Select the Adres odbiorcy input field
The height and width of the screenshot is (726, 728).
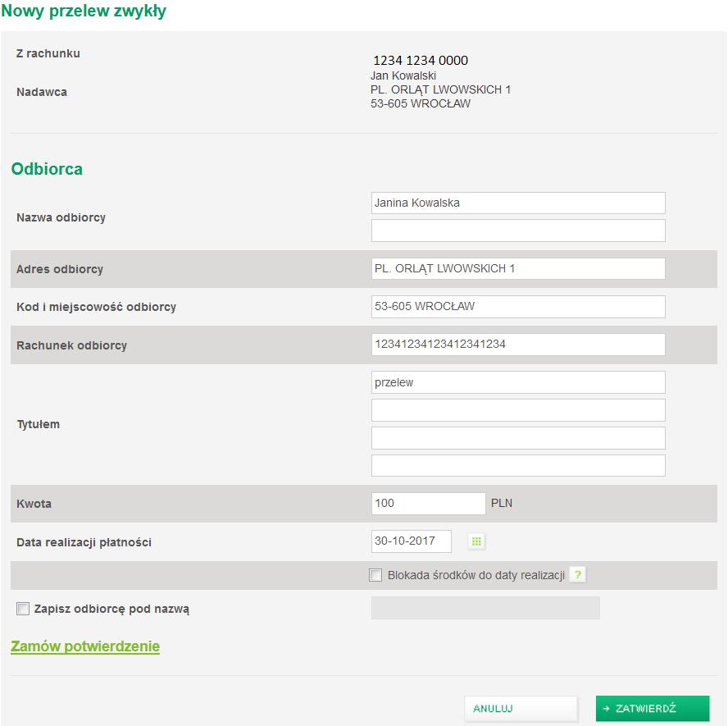518,268
